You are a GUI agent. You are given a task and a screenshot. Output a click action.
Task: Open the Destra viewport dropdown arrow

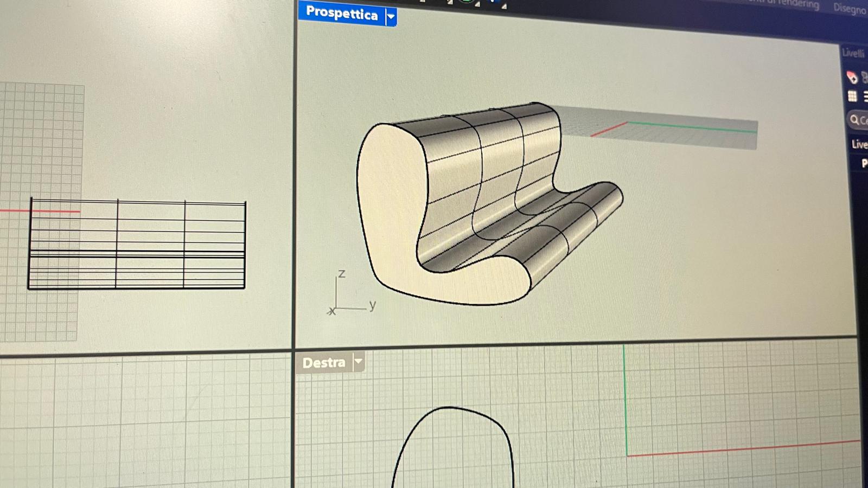pyautogui.click(x=358, y=362)
